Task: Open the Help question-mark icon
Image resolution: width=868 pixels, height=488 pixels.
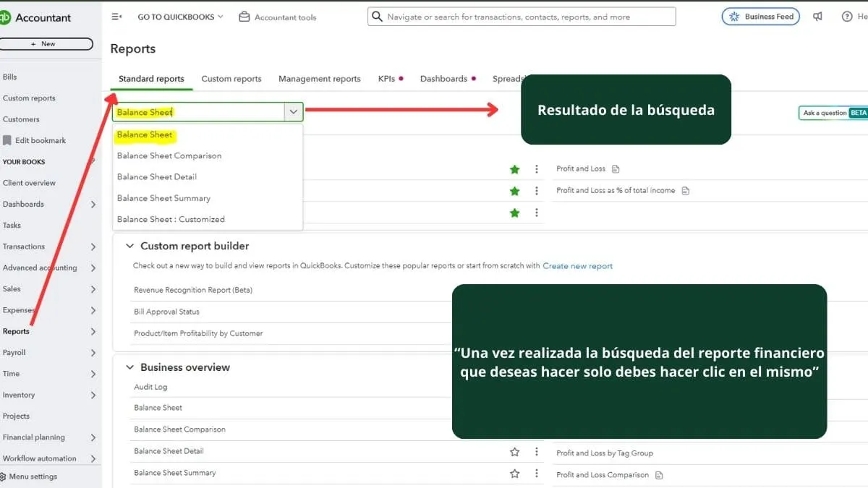Action: click(847, 17)
